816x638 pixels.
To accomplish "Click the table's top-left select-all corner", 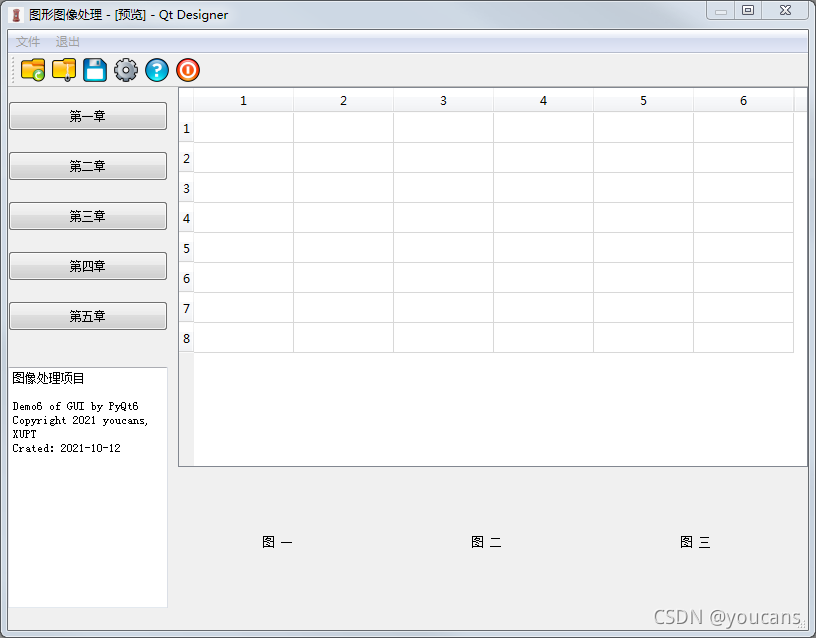I will (186, 100).
